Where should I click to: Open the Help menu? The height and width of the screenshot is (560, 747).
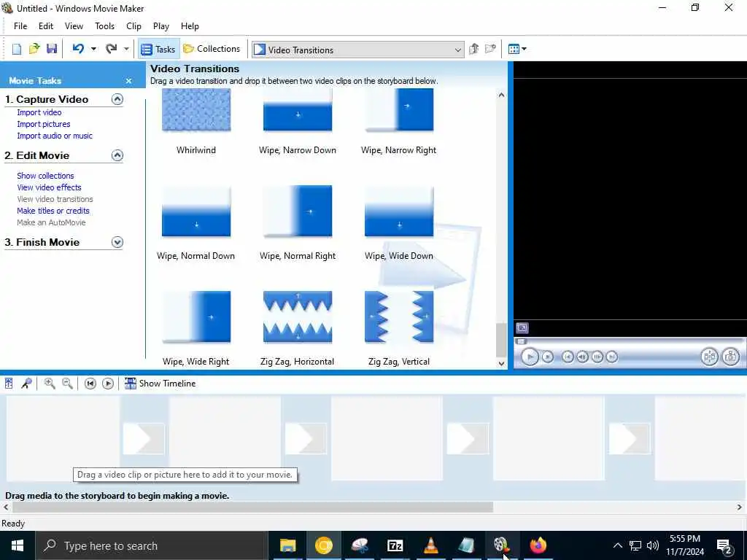pyautogui.click(x=190, y=26)
